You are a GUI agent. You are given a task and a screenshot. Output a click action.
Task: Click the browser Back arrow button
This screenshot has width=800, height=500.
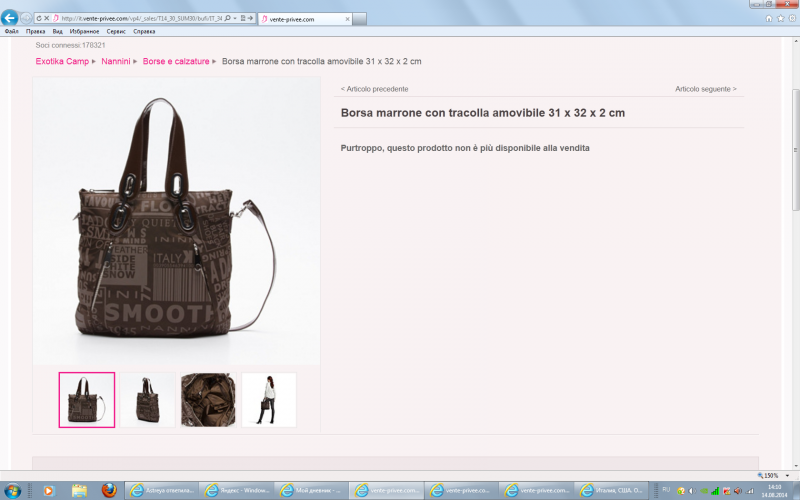point(10,18)
